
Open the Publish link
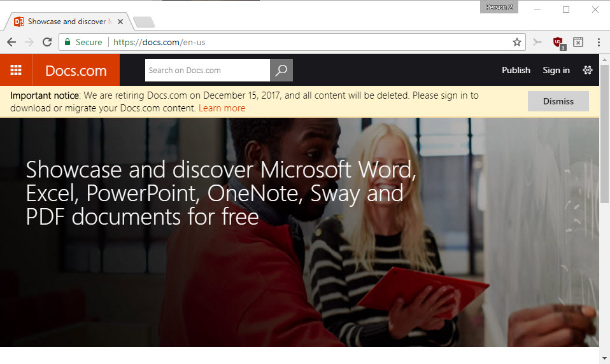coord(516,71)
